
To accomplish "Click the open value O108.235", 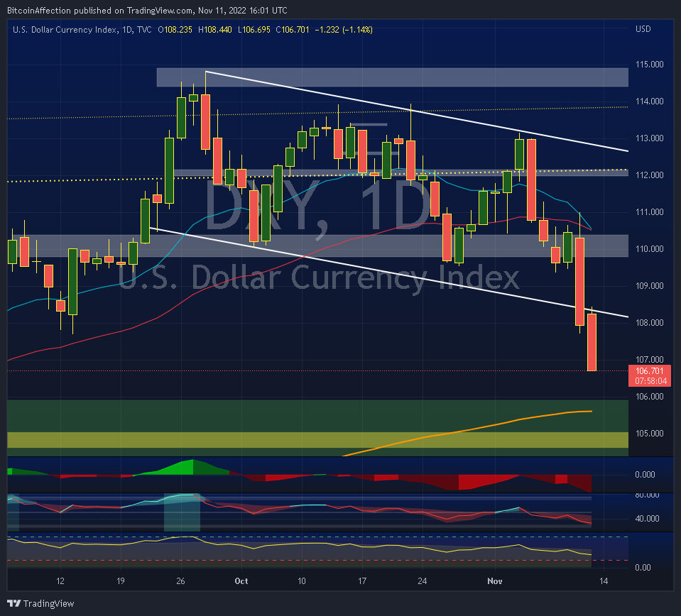I will (x=175, y=30).
